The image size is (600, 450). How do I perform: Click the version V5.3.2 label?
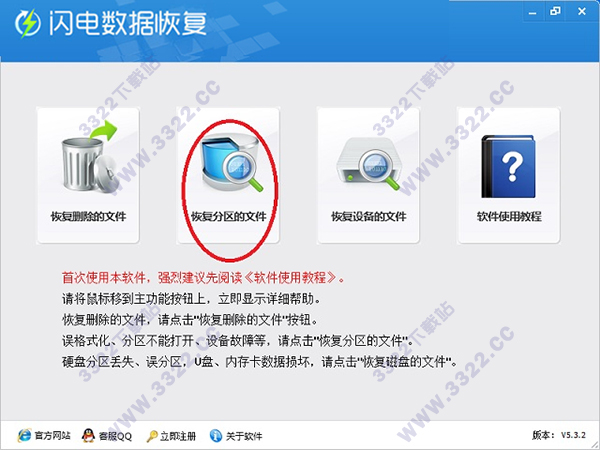point(559,435)
